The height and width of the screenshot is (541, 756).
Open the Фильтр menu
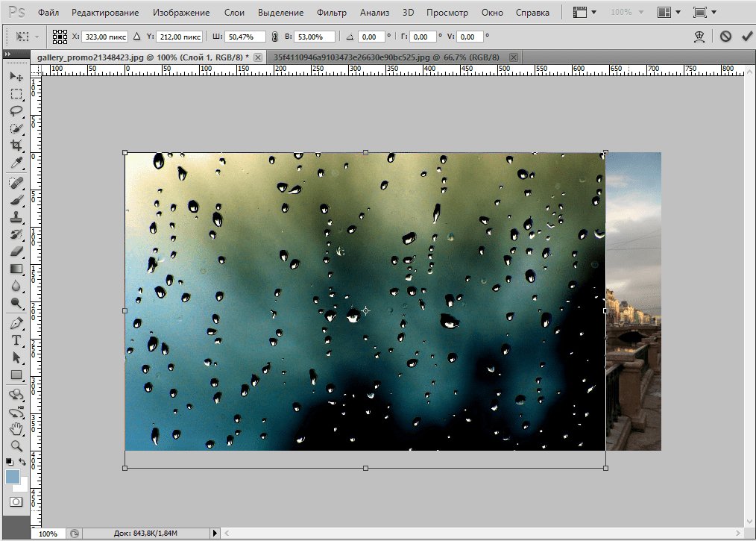tap(331, 13)
